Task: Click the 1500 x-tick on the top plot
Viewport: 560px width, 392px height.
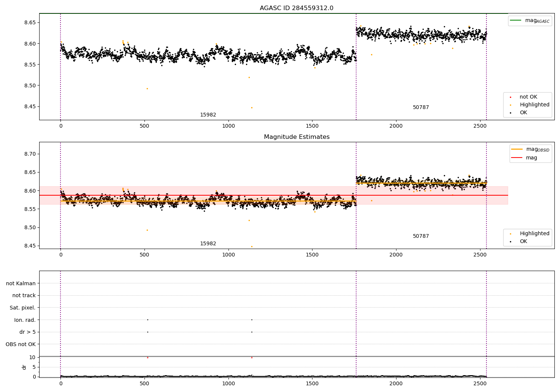Action: click(x=312, y=126)
